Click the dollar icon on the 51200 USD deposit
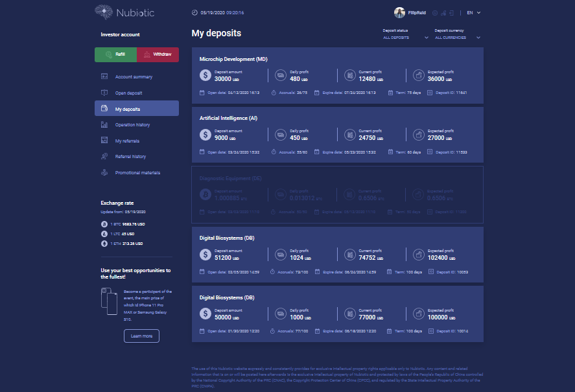The width and height of the screenshot is (575, 392). 205,255
